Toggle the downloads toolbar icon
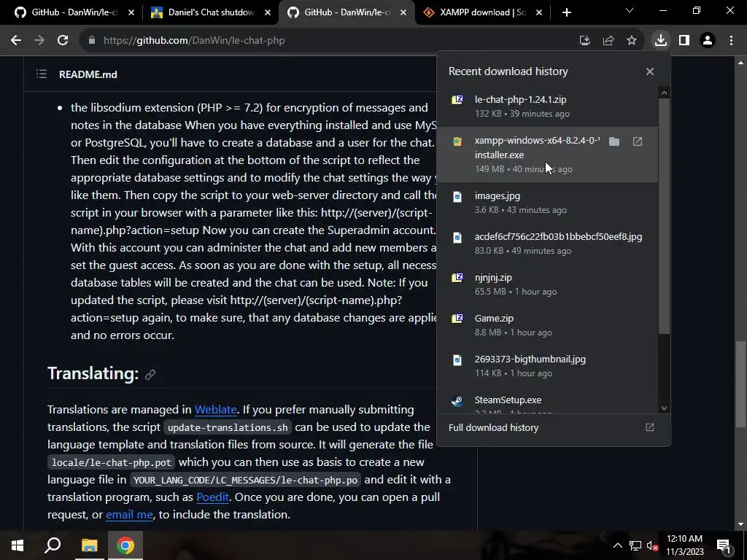 (661, 41)
